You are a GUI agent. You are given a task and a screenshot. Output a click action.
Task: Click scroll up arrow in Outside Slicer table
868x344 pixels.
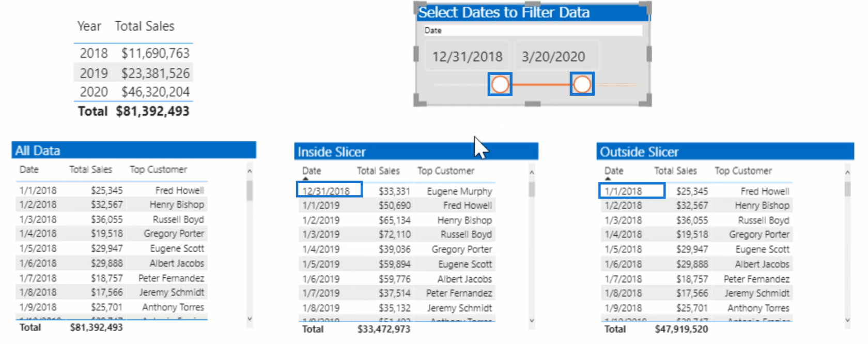(x=847, y=172)
